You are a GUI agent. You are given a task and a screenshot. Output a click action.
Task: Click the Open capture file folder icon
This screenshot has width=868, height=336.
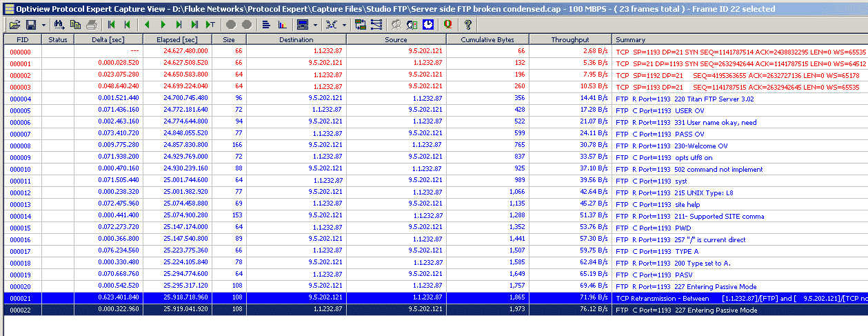14,24
